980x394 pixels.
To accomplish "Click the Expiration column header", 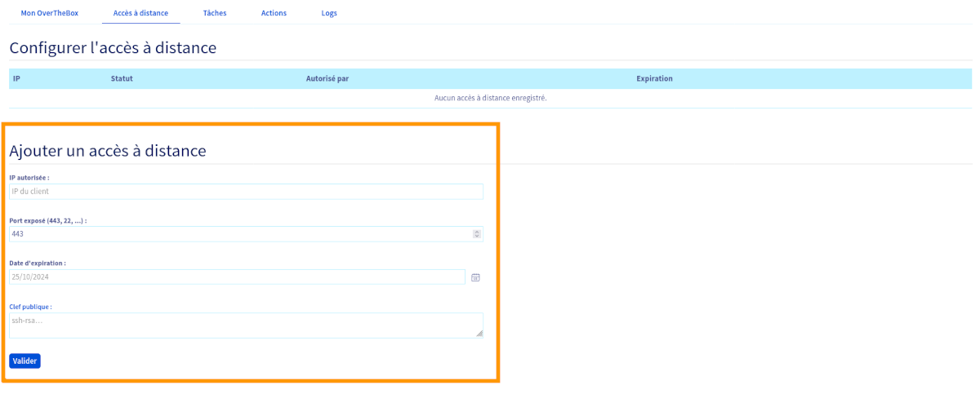I will click(654, 79).
